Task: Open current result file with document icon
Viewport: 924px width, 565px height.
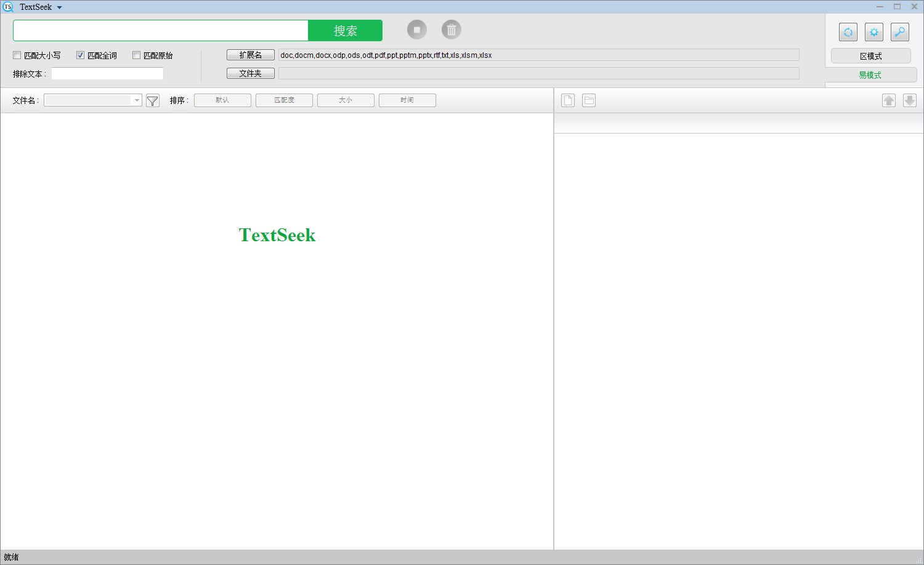Action: click(567, 100)
